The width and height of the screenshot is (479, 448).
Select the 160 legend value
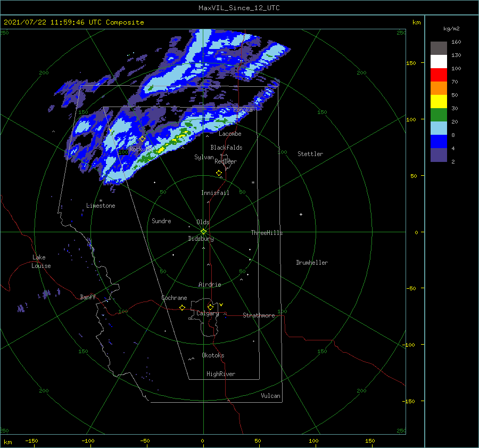(x=456, y=42)
